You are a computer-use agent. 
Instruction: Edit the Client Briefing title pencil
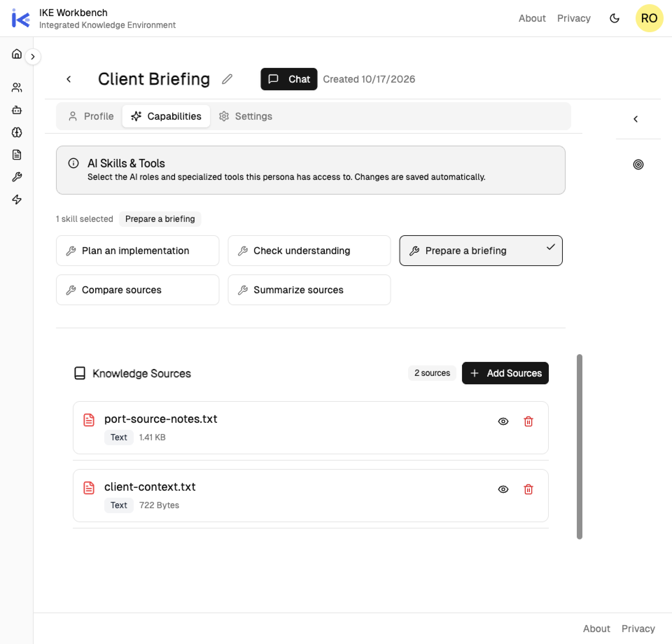[x=227, y=79]
